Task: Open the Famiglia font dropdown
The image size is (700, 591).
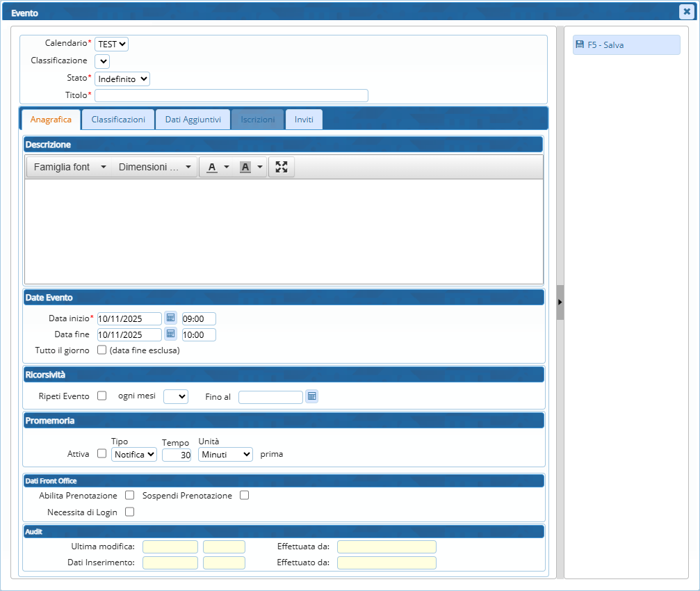Action: tap(70, 167)
